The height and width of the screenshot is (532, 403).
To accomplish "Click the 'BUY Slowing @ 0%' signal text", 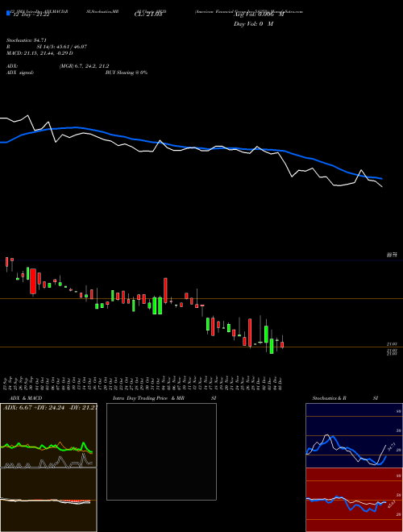I will point(127,73).
